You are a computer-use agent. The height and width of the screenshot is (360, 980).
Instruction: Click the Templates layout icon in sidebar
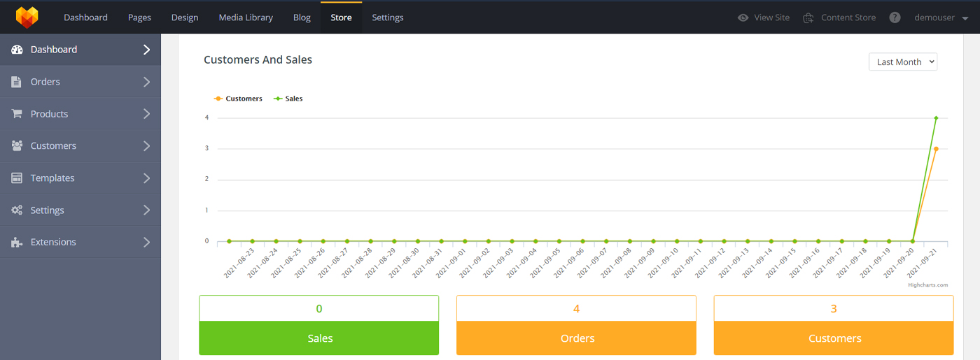pyautogui.click(x=17, y=178)
